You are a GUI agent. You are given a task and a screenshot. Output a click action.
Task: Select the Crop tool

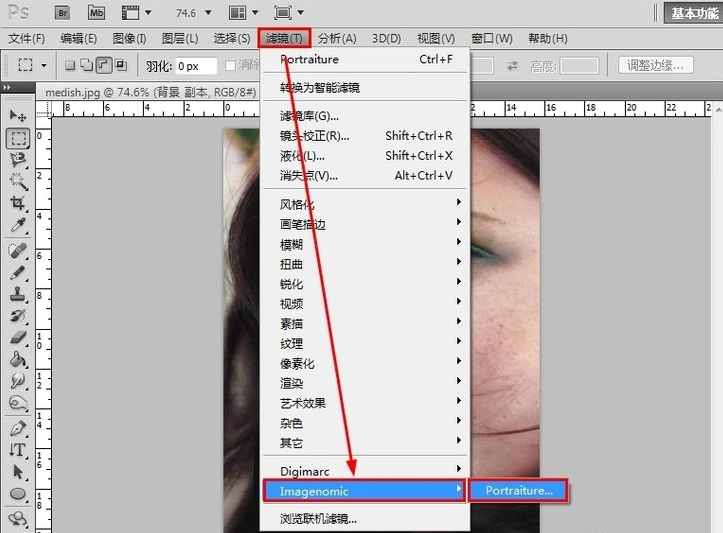pyautogui.click(x=18, y=203)
